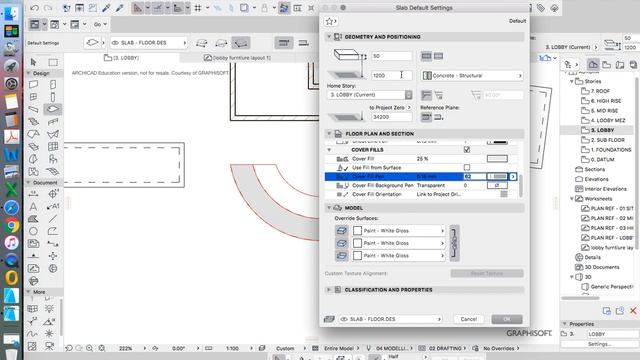Toggle bottom surface override button

click(x=342, y=256)
